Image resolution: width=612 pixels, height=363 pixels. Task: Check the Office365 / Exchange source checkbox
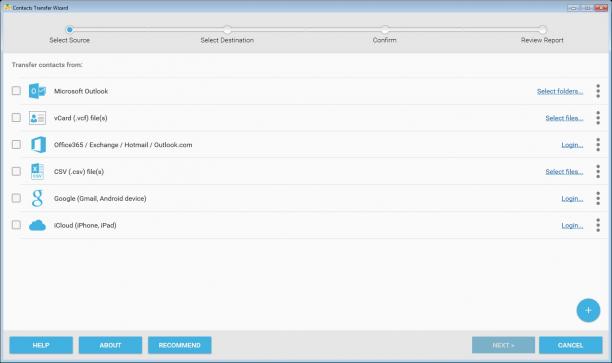pos(16,144)
